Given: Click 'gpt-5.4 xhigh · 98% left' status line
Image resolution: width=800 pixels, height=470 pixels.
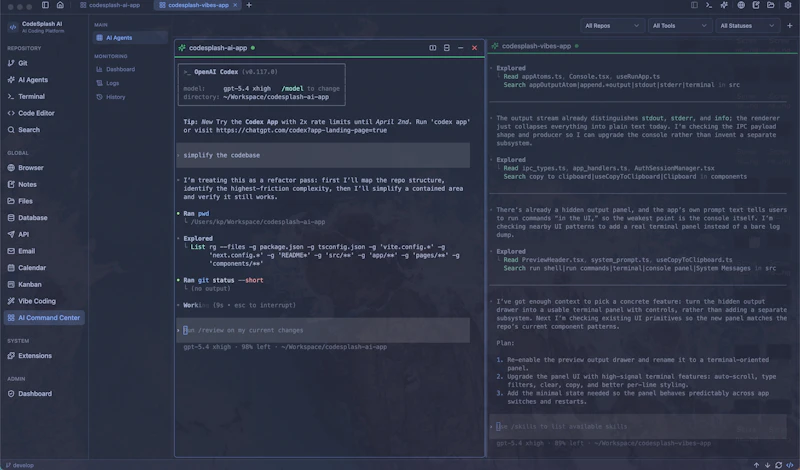Looking at the screenshot, I should (285, 347).
